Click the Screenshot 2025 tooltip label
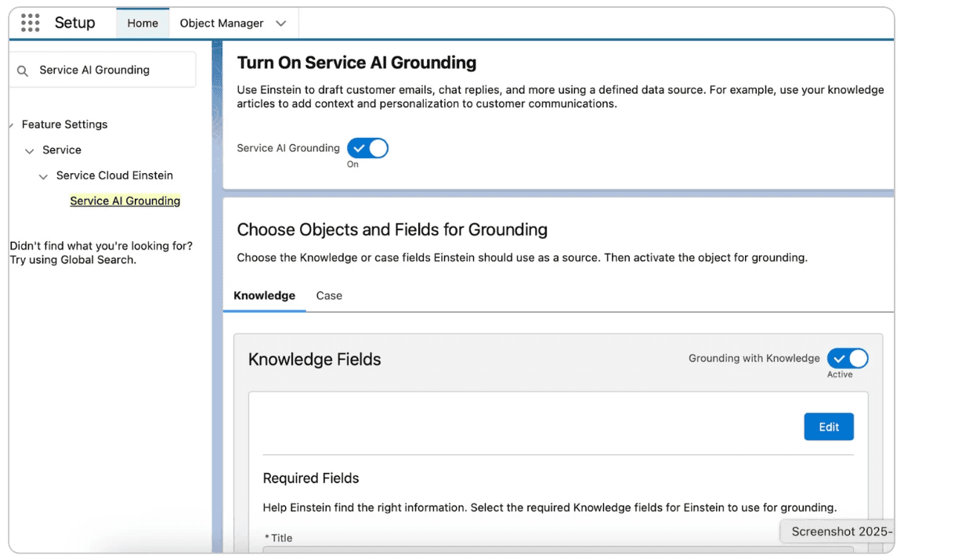This screenshot has width=980, height=560. click(837, 532)
